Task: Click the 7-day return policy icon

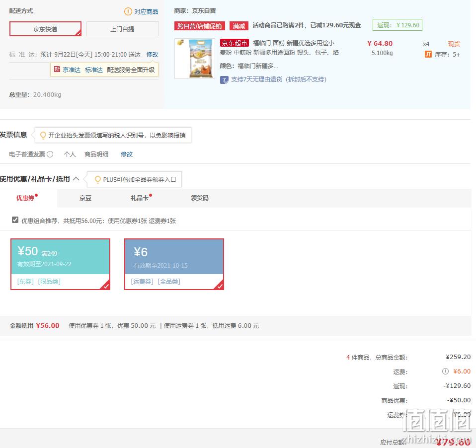Action: 224,80
